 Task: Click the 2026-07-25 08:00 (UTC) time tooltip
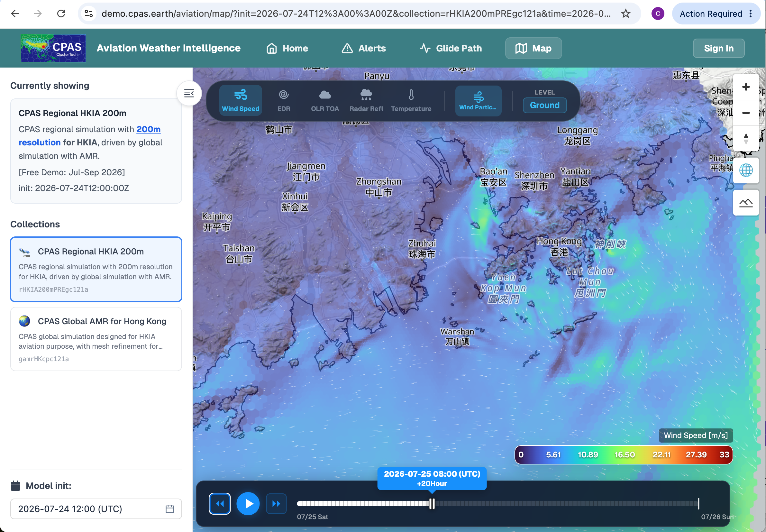click(432, 478)
